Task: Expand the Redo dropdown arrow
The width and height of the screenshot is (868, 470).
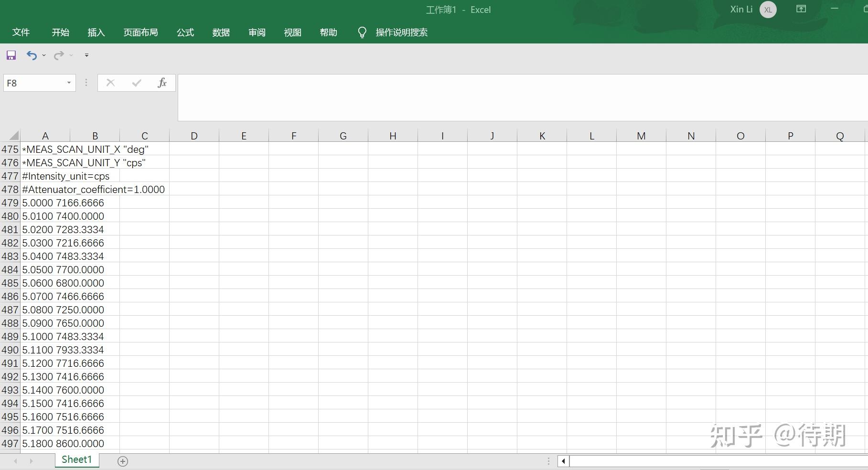Action: pos(71,55)
